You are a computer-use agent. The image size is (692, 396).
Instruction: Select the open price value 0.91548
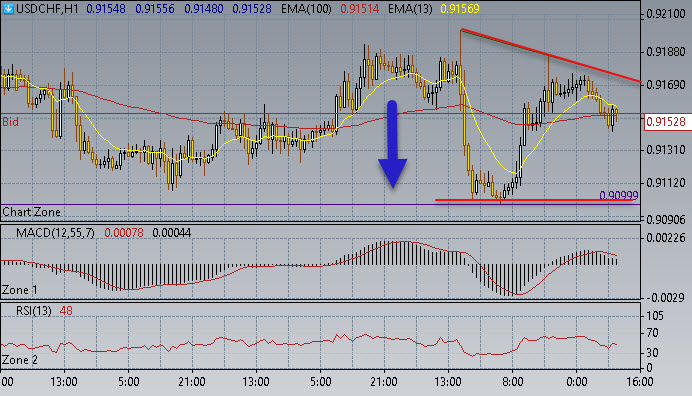pos(106,8)
